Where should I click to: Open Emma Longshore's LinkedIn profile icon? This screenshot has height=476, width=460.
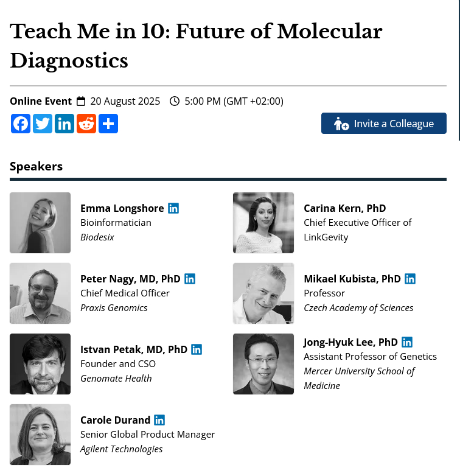[173, 208]
